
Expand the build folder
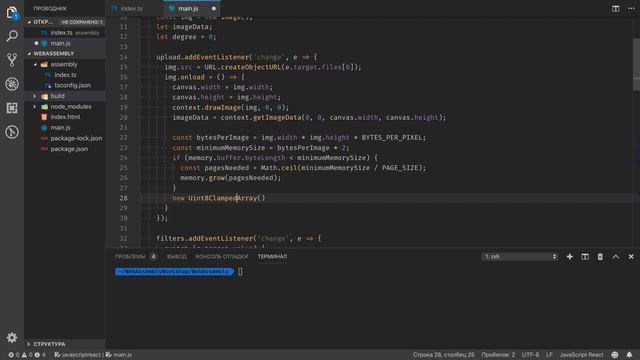(65, 96)
